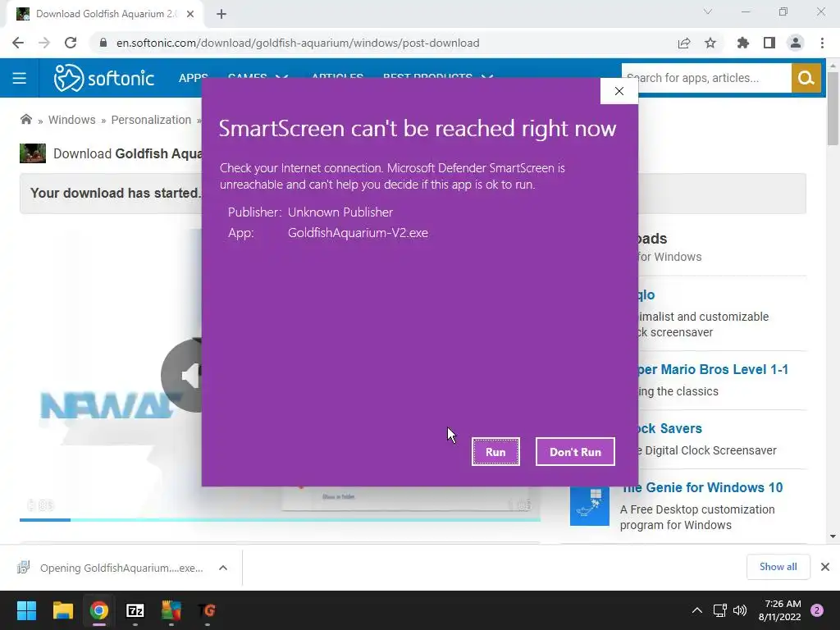This screenshot has width=840, height=630.
Task: Open The Genie for Windows 10 link
Action: click(702, 487)
